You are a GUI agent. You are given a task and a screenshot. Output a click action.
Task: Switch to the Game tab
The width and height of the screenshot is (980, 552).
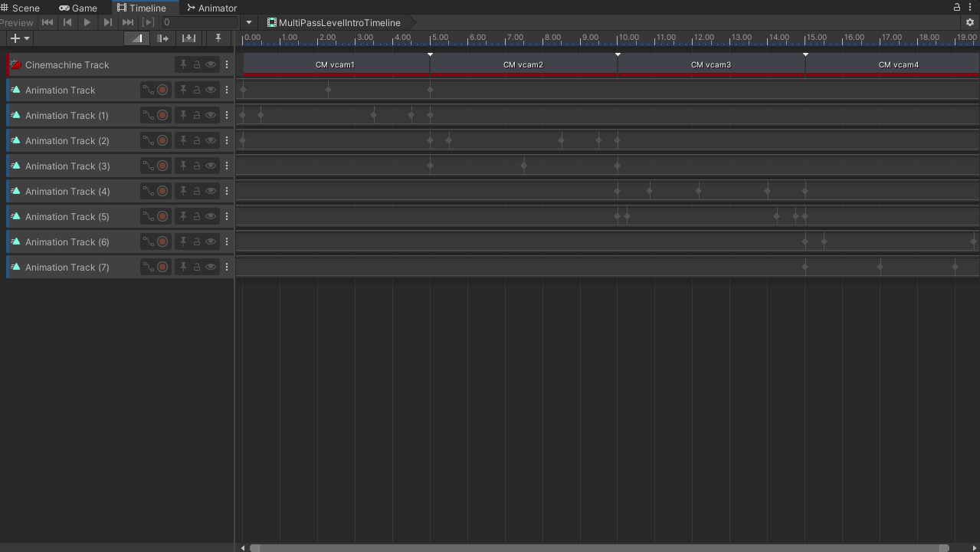click(x=79, y=8)
